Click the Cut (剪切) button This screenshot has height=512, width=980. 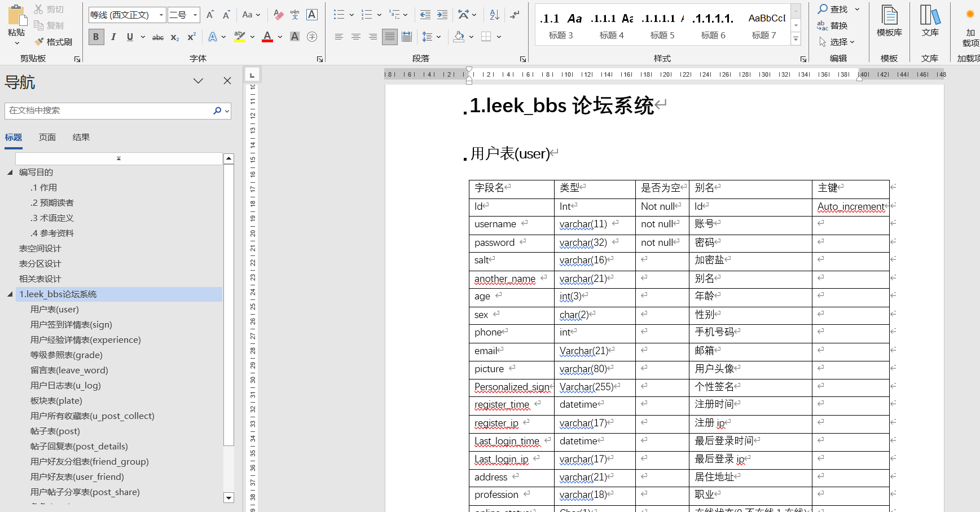[49, 10]
